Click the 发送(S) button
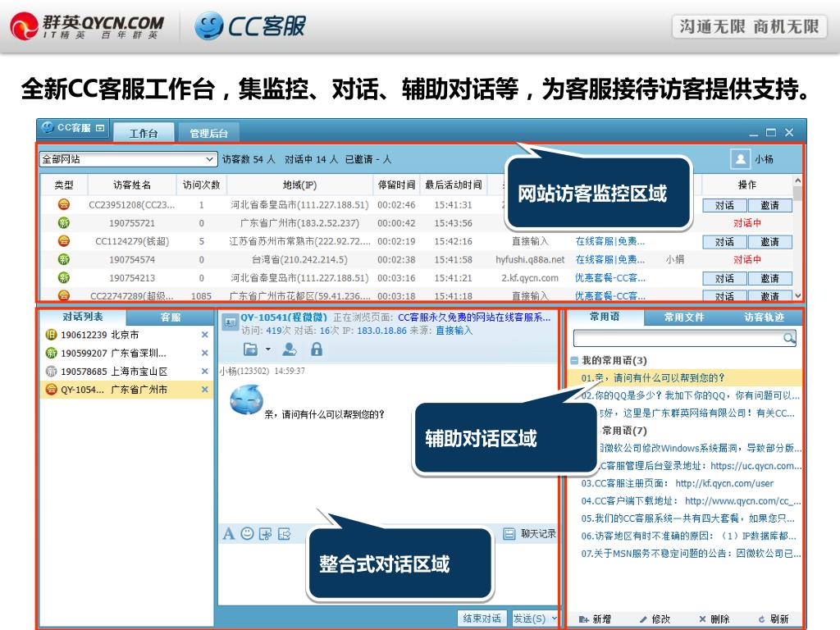The image size is (840, 630). coord(530,619)
